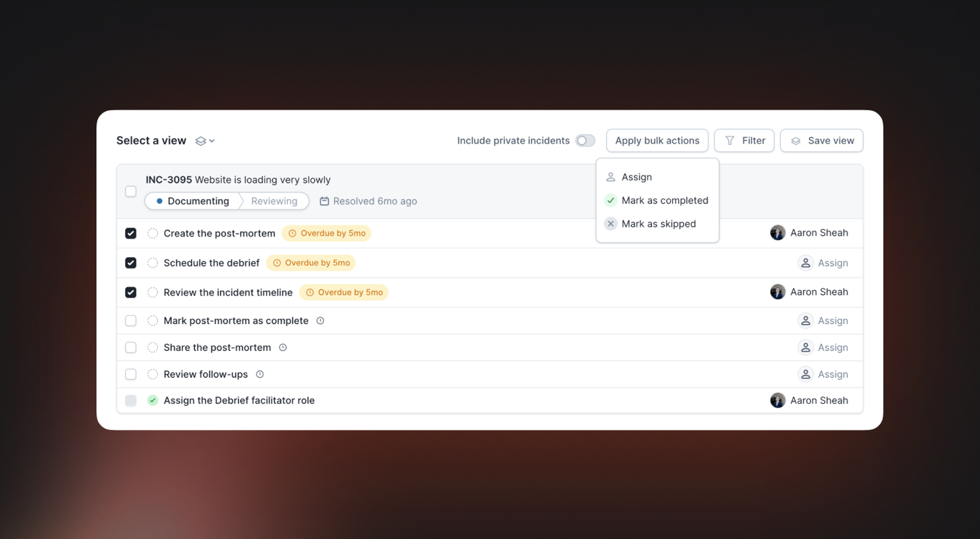Image resolution: width=980 pixels, height=539 pixels.
Task: Click the dashed status circle for Create the post-mortem
Action: [153, 233]
